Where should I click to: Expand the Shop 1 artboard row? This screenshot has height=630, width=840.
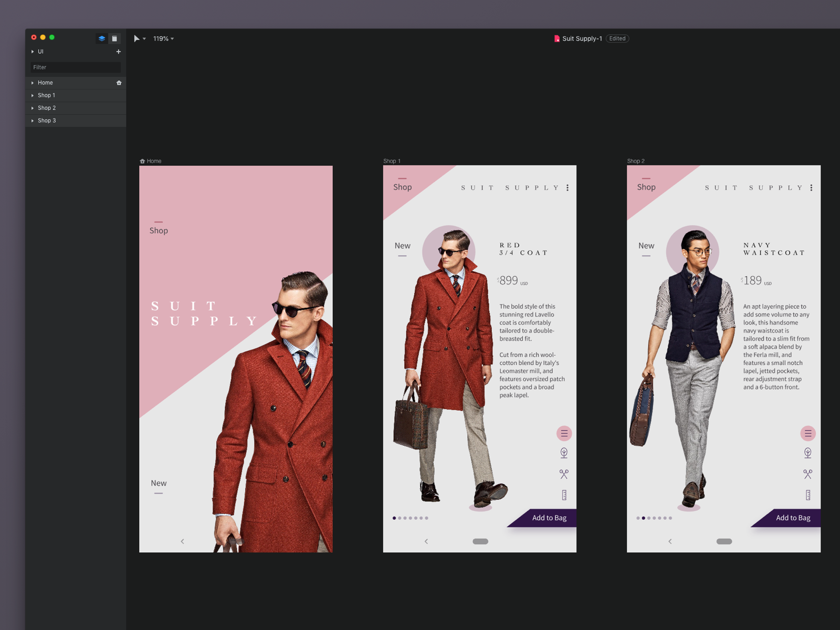pyautogui.click(x=33, y=96)
